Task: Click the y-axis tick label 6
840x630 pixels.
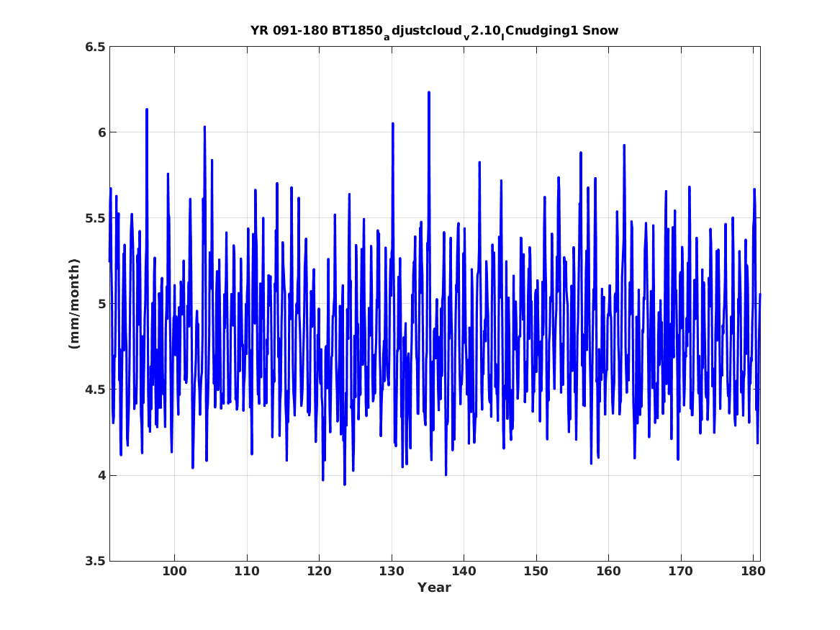Action: click(x=101, y=132)
